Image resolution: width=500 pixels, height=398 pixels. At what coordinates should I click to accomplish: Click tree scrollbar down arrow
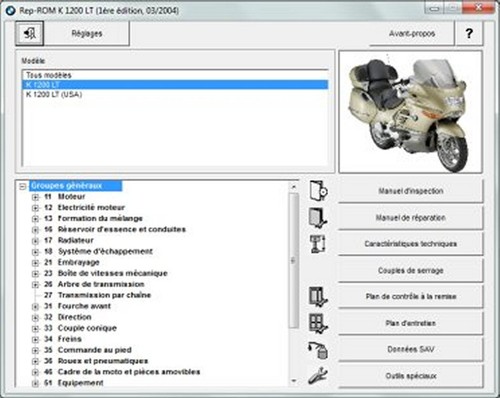(x=294, y=381)
